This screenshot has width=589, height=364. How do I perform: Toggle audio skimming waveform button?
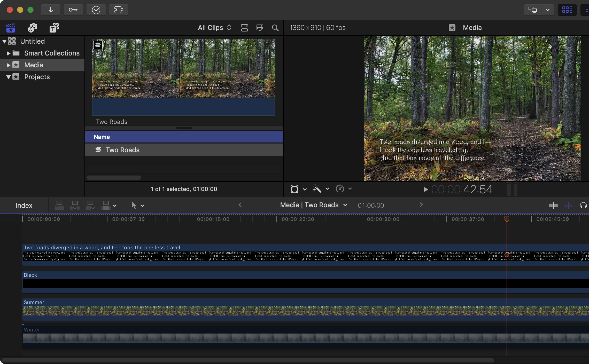pos(568,205)
